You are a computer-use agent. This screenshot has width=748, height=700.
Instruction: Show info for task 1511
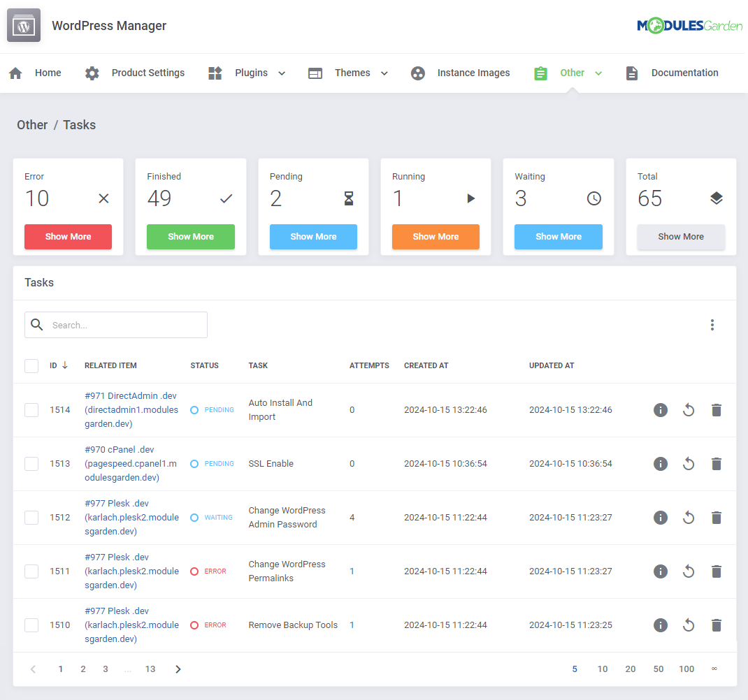pos(660,571)
